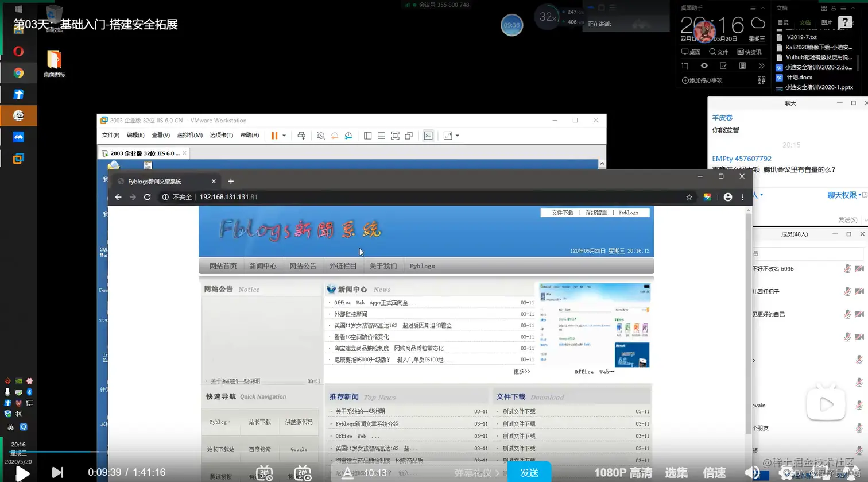Open VMware 编辑(E) menu
868x482 pixels.
point(135,136)
